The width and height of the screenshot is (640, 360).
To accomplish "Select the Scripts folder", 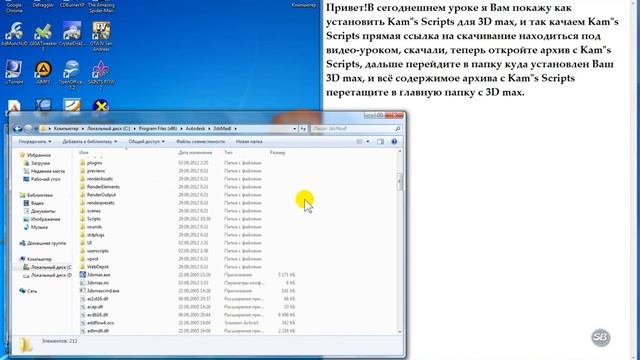I will [93, 219].
